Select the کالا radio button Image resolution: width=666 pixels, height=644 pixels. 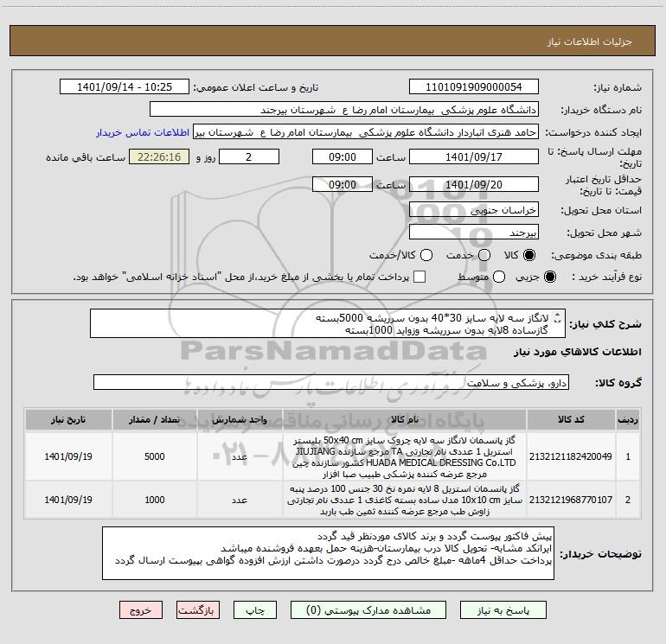(x=529, y=255)
